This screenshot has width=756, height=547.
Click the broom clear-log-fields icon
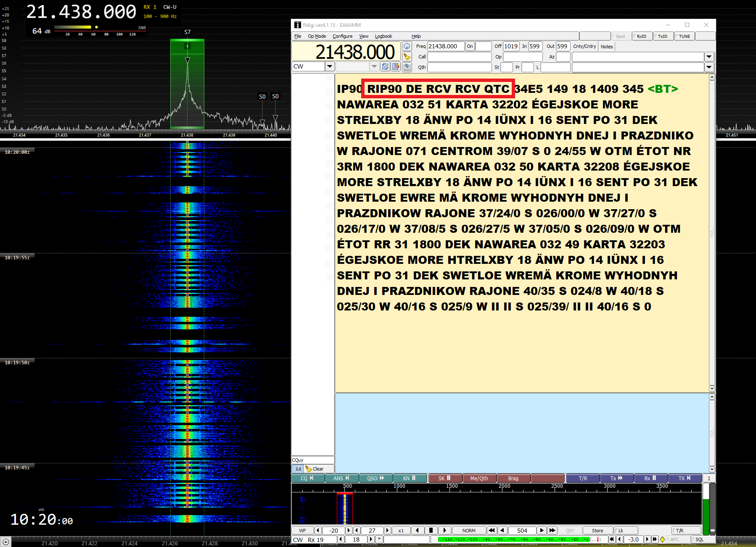pyautogui.click(x=407, y=57)
